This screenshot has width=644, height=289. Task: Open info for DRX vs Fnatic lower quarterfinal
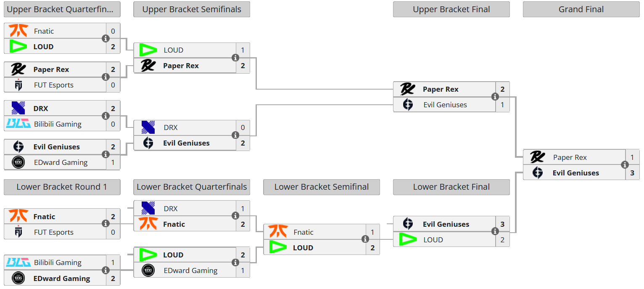(x=235, y=216)
